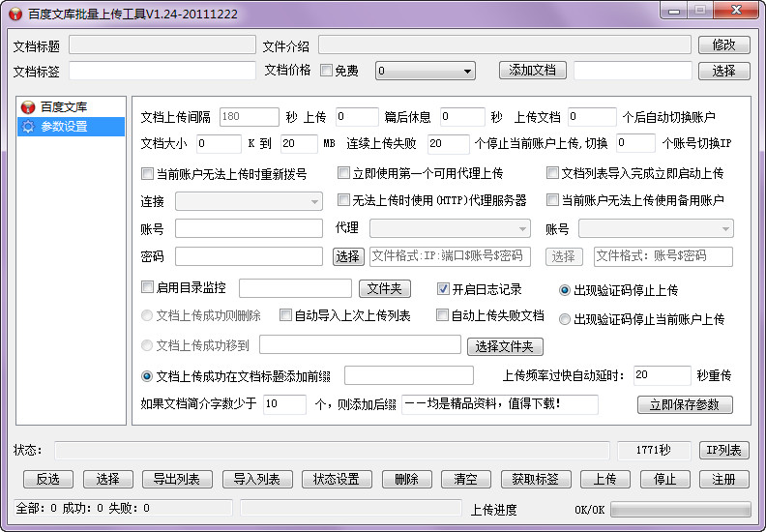Click 选择 button next to 添加文档 field
766x532 pixels.
tap(724, 71)
